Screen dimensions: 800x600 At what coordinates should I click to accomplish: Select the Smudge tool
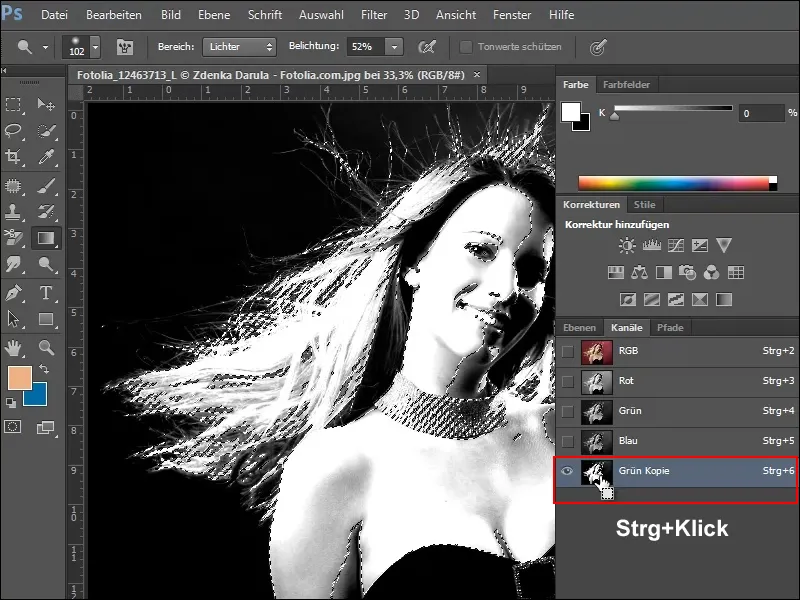point(13,264)
